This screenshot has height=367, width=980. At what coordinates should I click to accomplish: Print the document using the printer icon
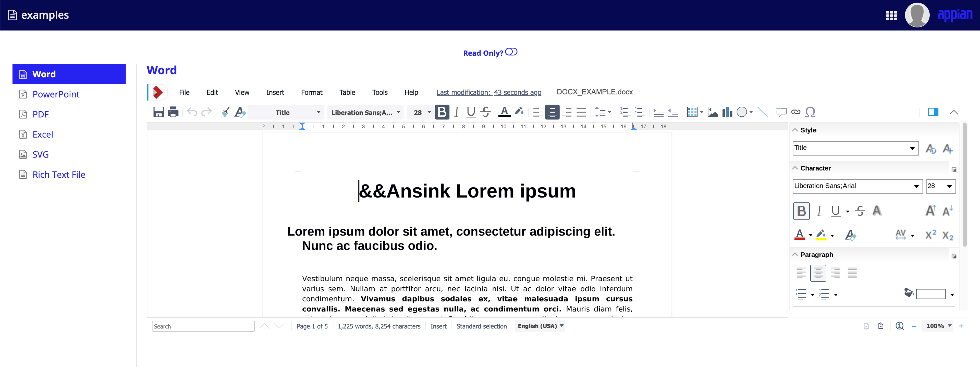(173, 112)
